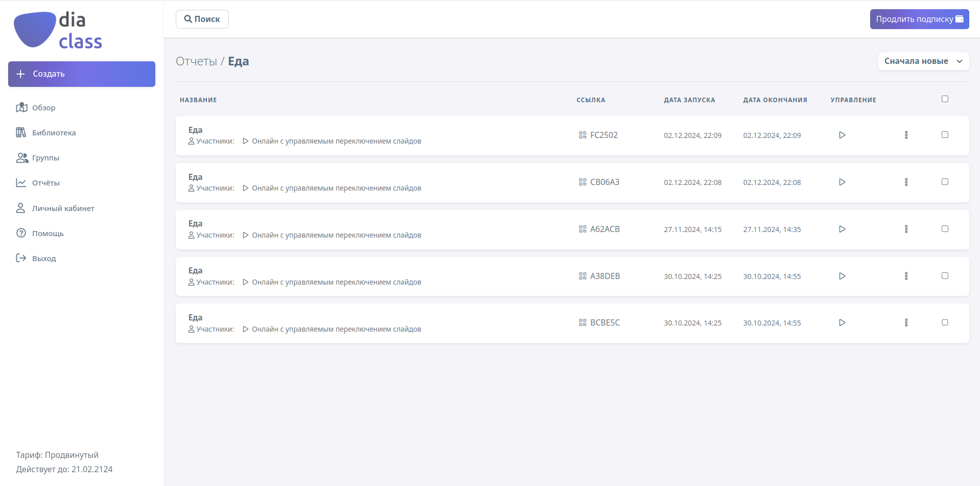This screenshot has height=486, width=980.
Task: Click link code BCBE5C
Action: coord(605,322)
